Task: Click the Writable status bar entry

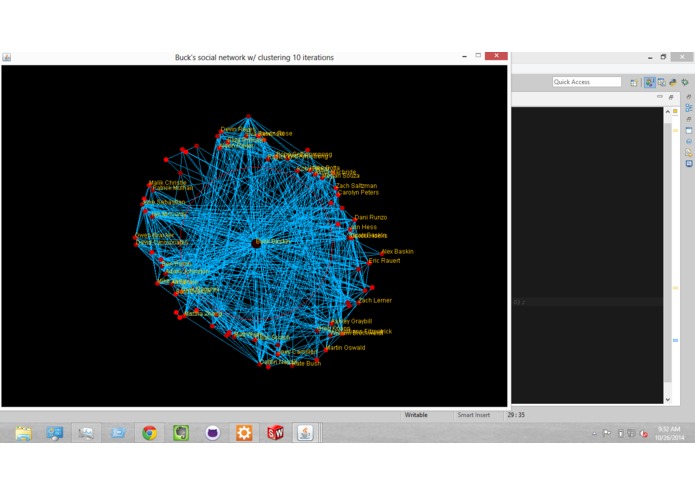Action: 416,415
